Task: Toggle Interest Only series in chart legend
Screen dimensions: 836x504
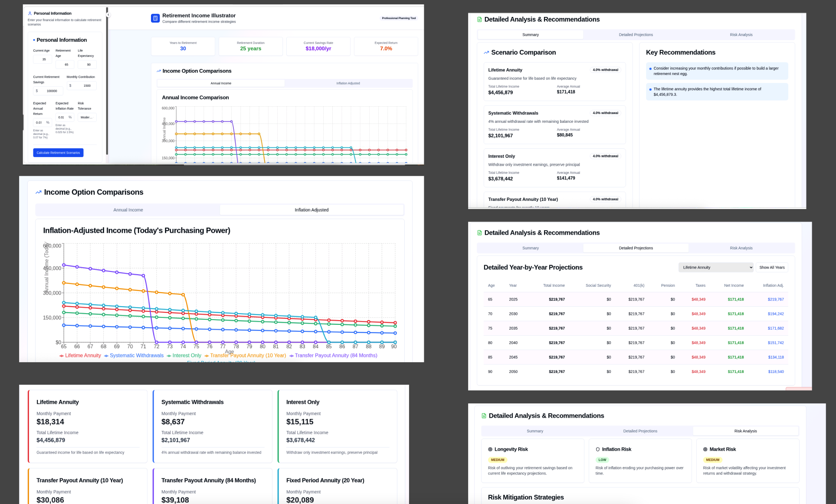Action: (x=184, y=356)
